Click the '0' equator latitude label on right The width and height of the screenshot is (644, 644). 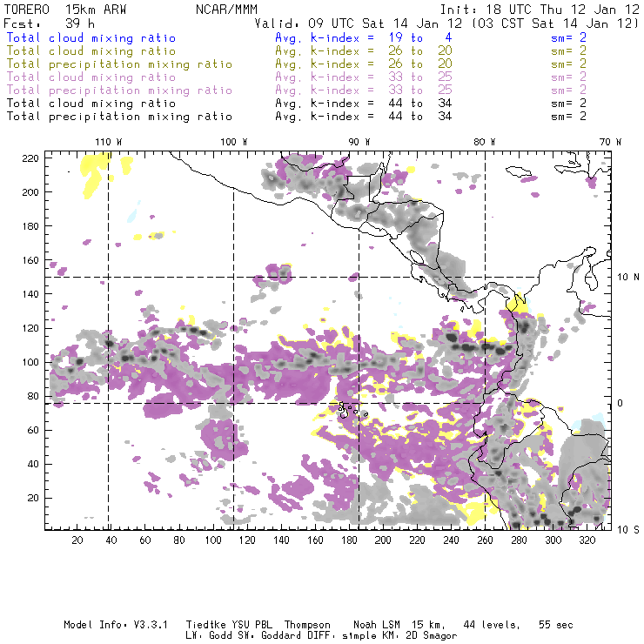coord(620,403)
